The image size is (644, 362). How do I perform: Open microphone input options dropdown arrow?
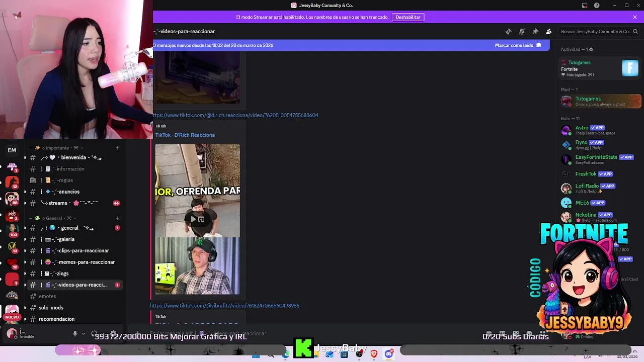(83, 334)
